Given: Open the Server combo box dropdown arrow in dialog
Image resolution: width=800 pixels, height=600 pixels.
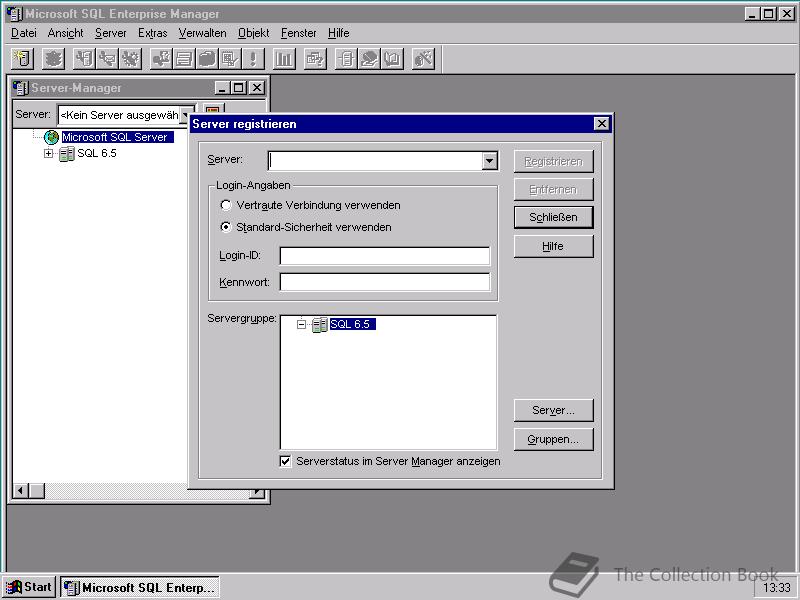Looking at the screenshot, I should pos(489,161).
